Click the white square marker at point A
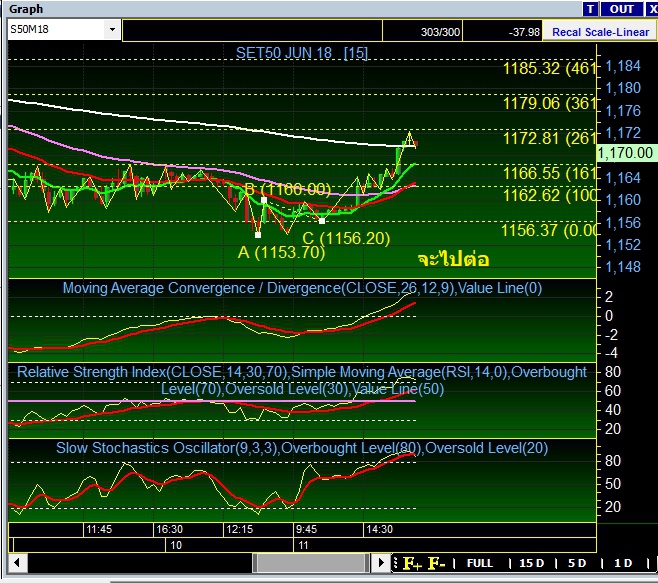658x583 pixels. point(258,235)
